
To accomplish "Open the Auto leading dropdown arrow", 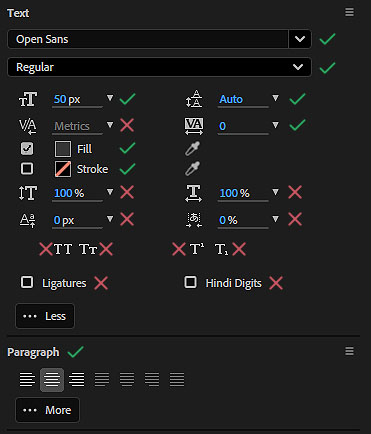I will point(275,98).
